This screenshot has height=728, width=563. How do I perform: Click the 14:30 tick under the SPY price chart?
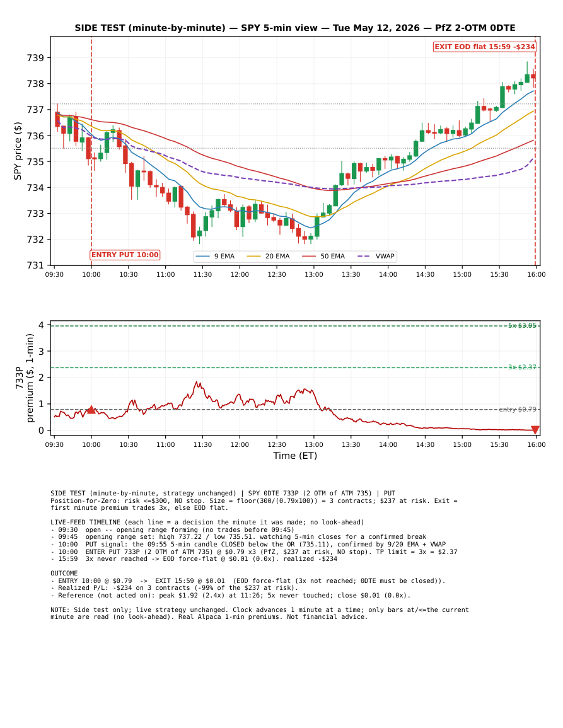point(425,274)
